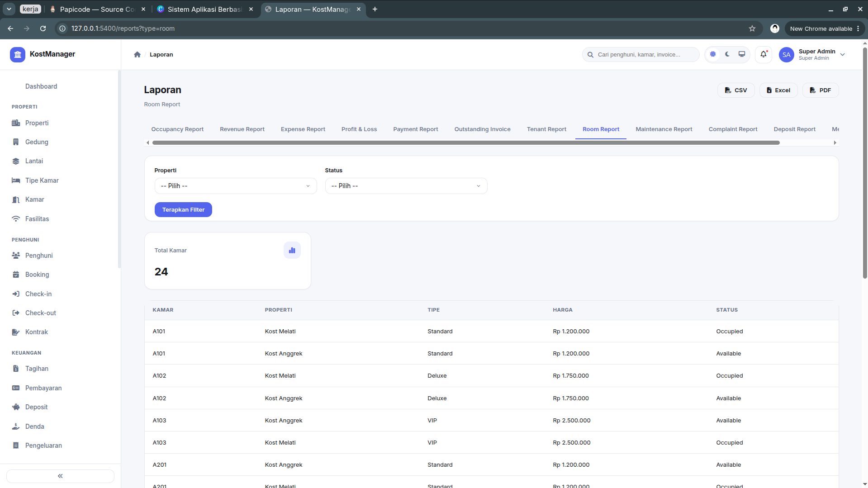This screenshot has height=488, width=868.
Task: Switch to dark theme moon icon
Action: point(727,54)
